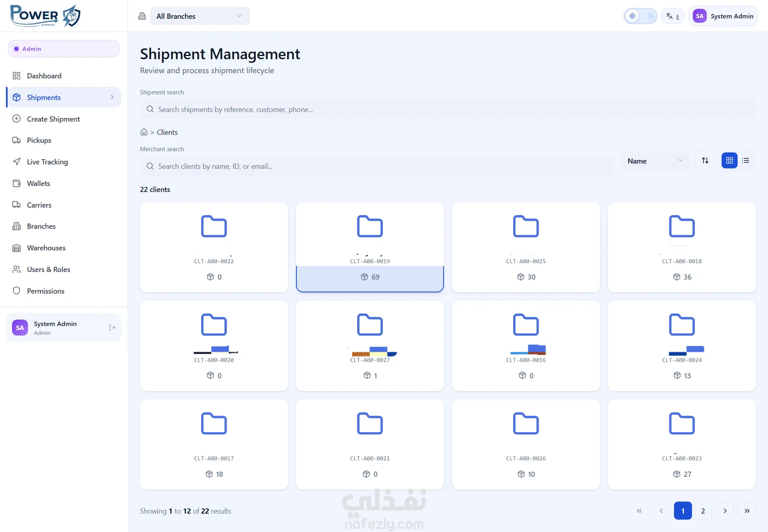Image resolution: width=768 pixels, height=532 pixels.
Task: Click the Power Express logo
Action: [x=45, y=16]
